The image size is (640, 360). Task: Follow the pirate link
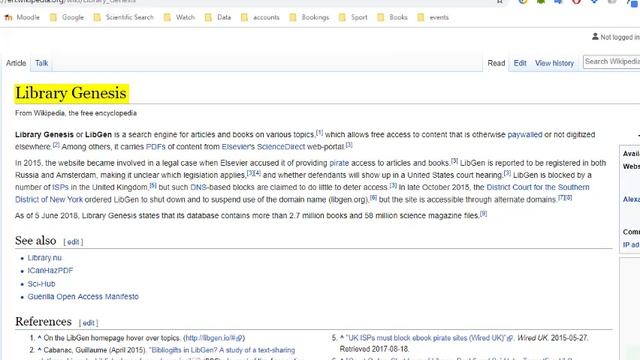[x=339, y=163]
